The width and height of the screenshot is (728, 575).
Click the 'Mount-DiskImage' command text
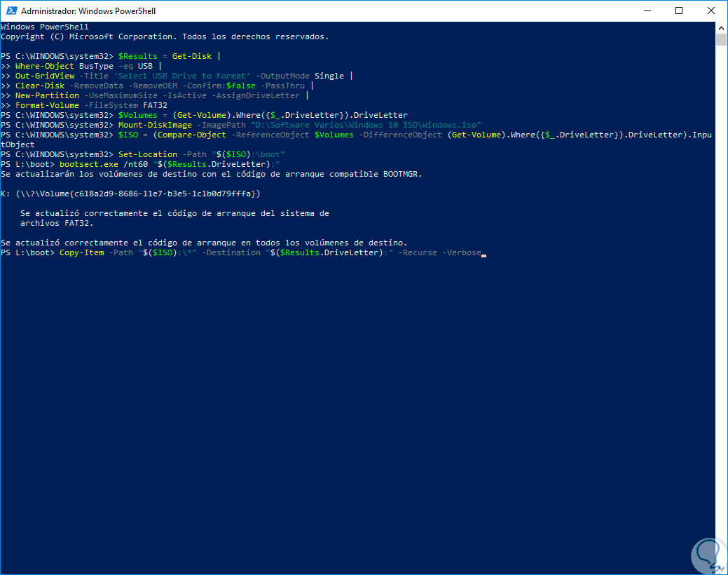coord(155,125)
